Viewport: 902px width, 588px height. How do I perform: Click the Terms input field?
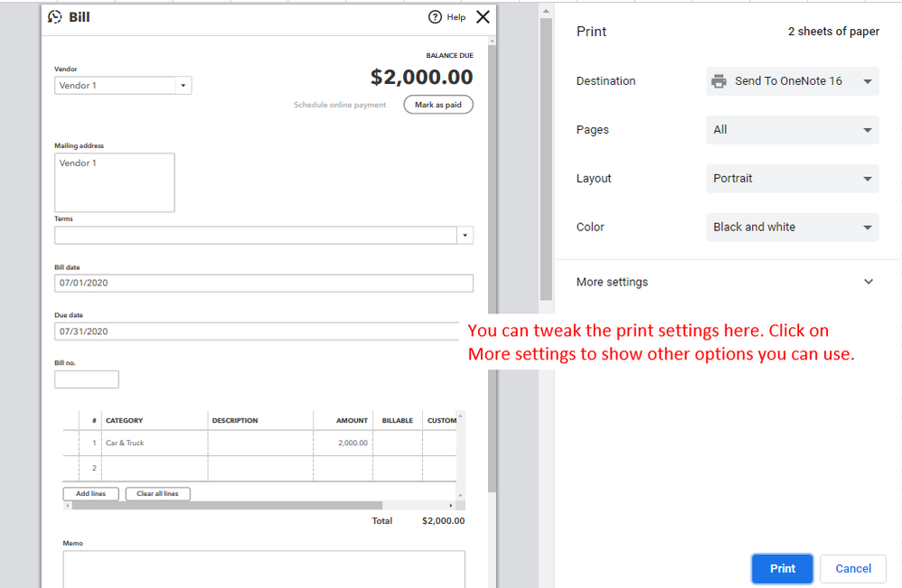click(256, 235)
